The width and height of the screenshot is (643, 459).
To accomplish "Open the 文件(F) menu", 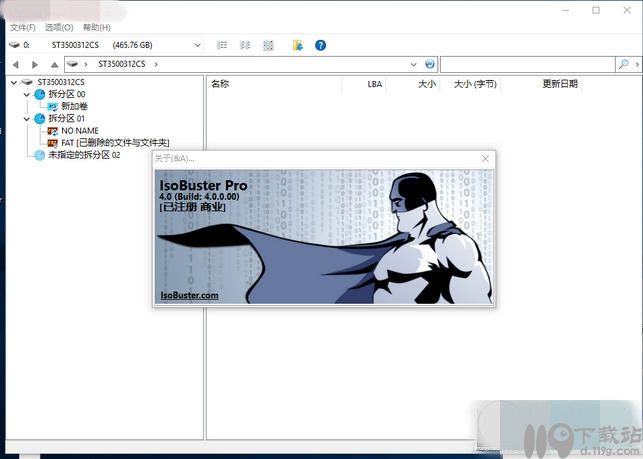I will [23, 27].
